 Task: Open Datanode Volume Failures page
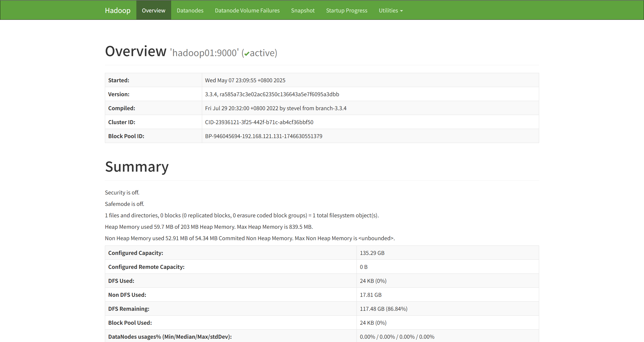(x=247, y=10)
